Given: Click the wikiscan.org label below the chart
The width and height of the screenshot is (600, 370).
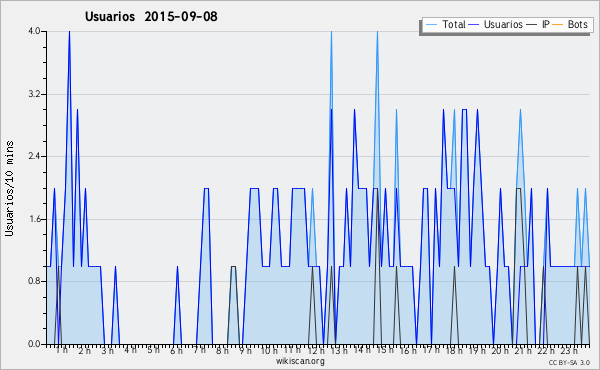Looking at the screenshot, I should [x=300, y=361].
